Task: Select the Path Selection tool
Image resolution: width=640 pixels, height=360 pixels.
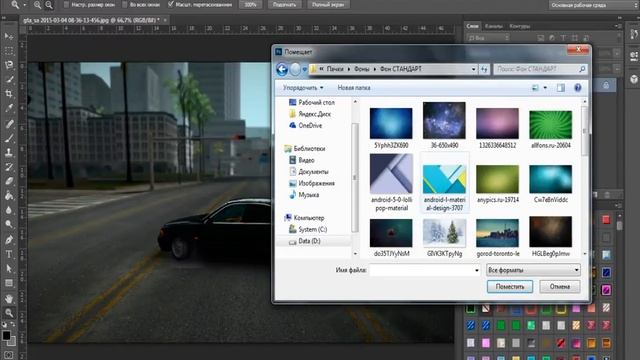Action: coord(9,269)
